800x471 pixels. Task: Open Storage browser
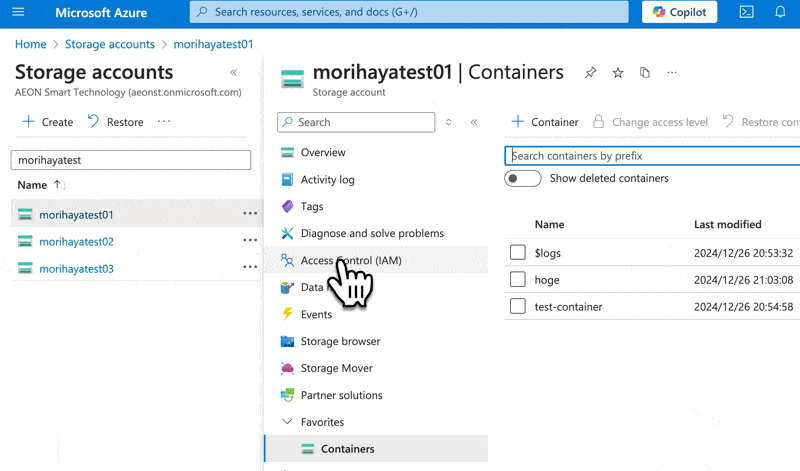340,341
